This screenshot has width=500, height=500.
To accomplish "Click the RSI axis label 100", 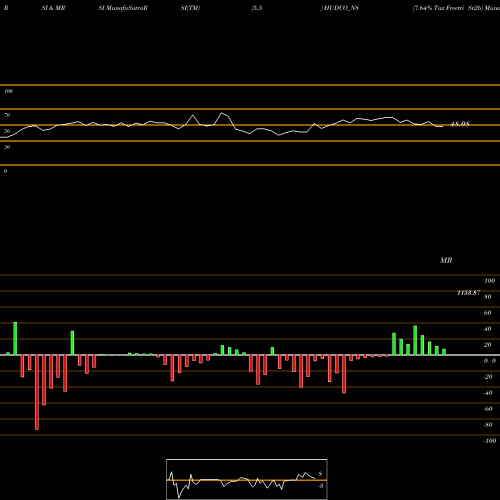I will point(8,91).
